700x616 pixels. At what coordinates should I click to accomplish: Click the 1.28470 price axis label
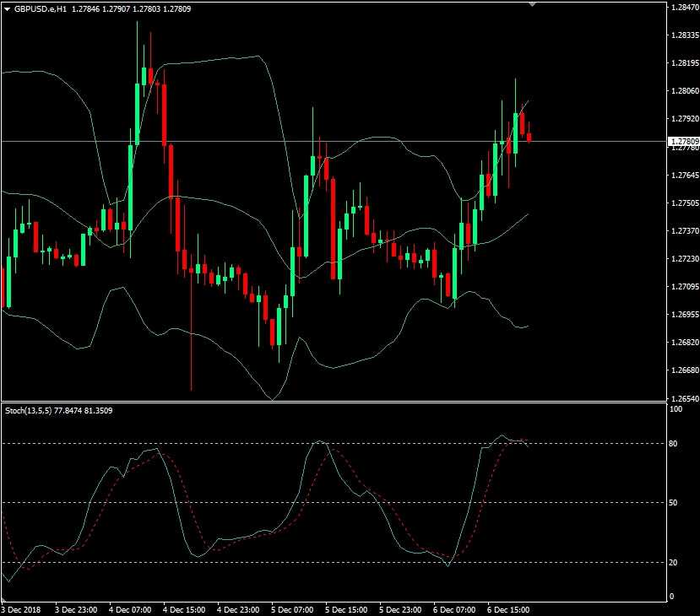tap(683, 7)
